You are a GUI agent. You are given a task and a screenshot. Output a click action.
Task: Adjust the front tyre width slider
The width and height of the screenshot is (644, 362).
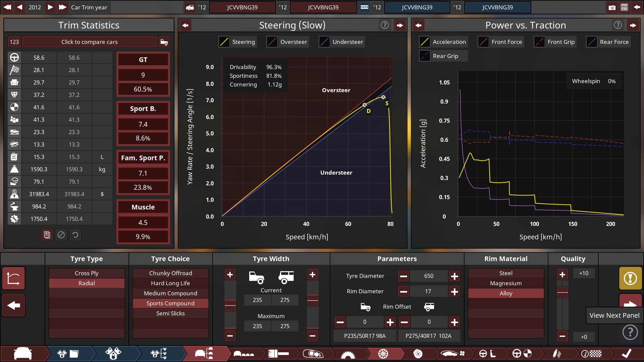230,305
